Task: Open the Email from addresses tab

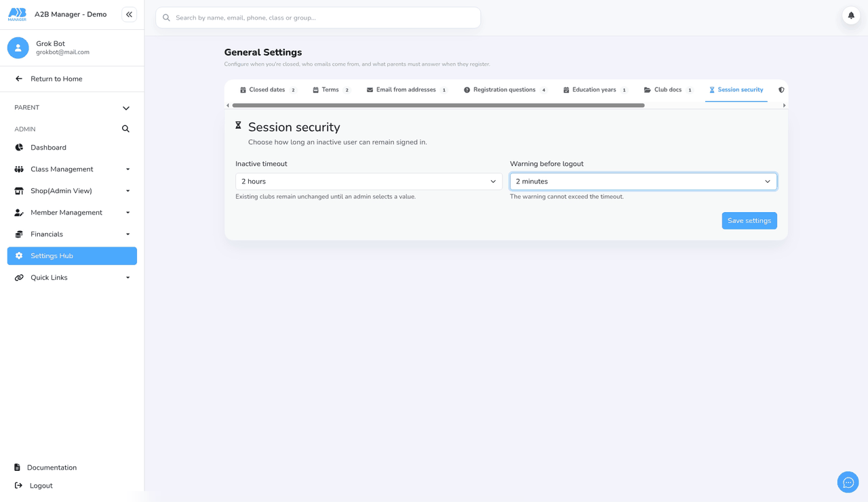Action: point(407,90)
